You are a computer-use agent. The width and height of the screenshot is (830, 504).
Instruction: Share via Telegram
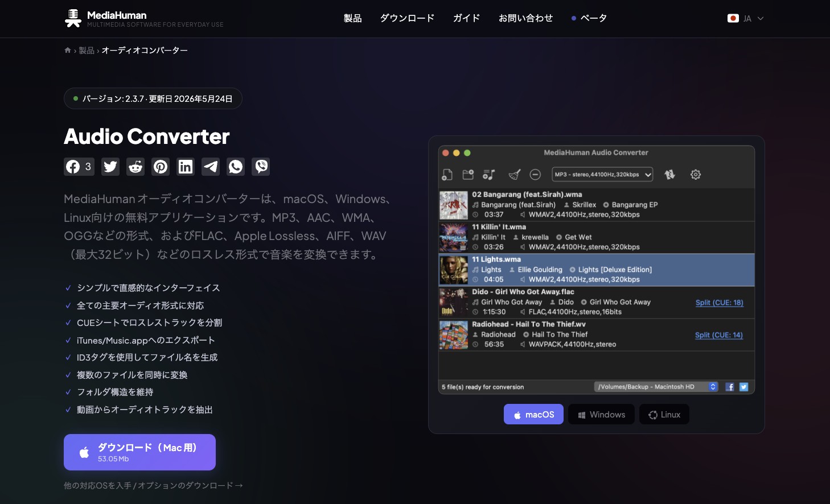point(211,166)
